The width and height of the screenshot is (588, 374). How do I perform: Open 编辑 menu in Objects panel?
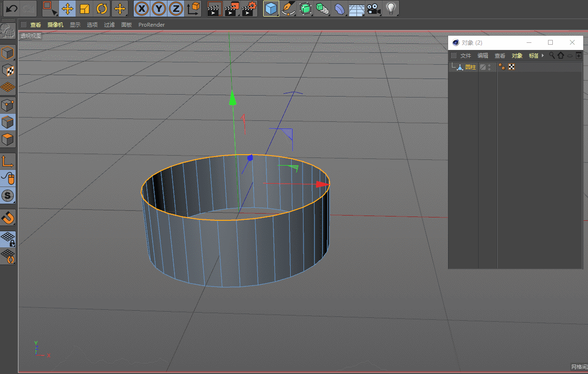(x=483, y=56)
